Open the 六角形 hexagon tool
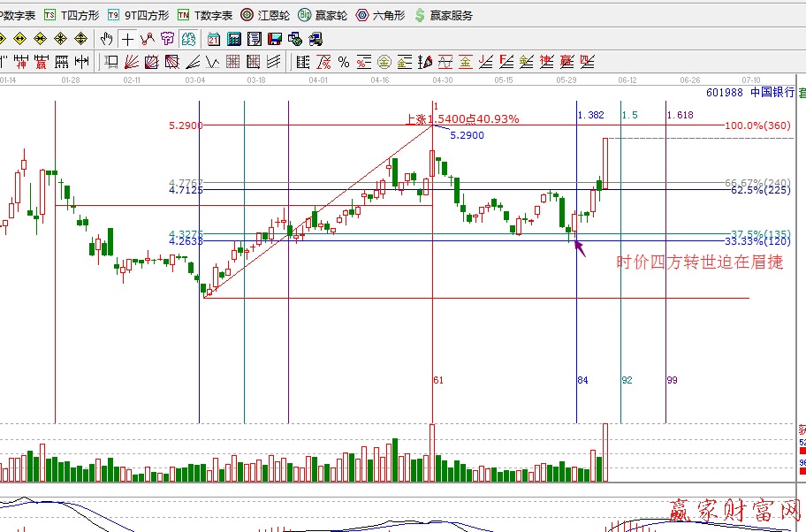 click(x=381, y=15)
